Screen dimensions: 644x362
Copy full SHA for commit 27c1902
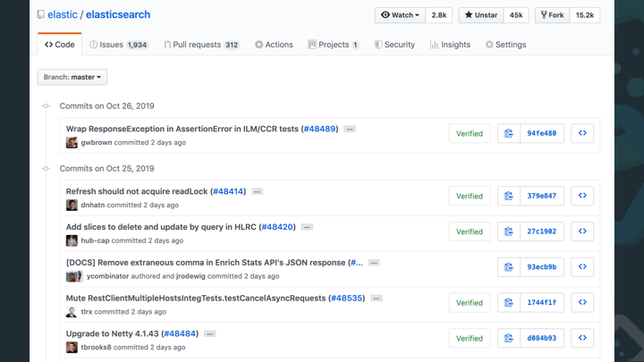point(508,232)
